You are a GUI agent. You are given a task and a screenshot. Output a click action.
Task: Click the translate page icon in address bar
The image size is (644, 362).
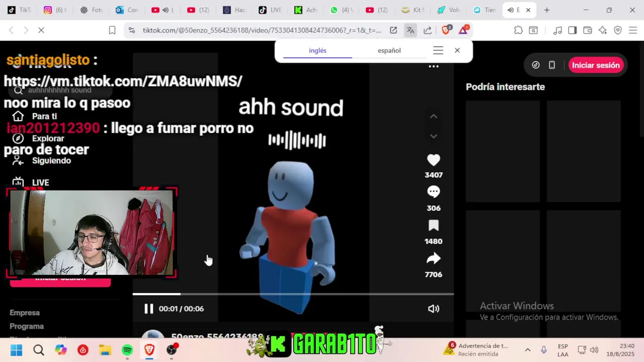(x=411, y=30)
